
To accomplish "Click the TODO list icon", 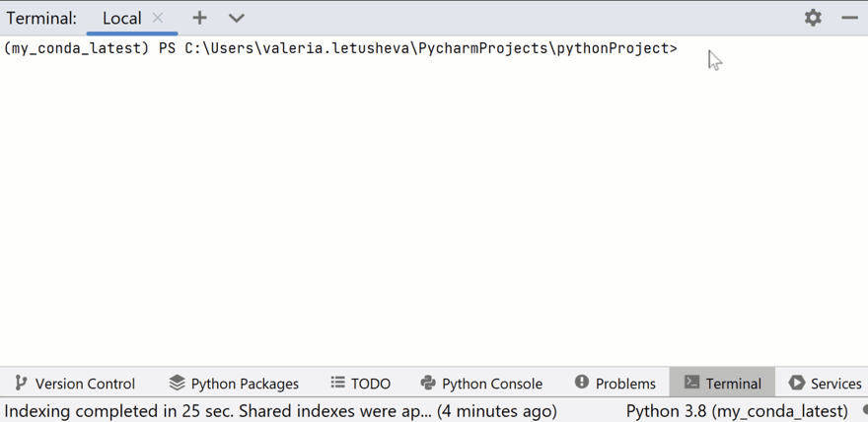I will pos(337,383).
